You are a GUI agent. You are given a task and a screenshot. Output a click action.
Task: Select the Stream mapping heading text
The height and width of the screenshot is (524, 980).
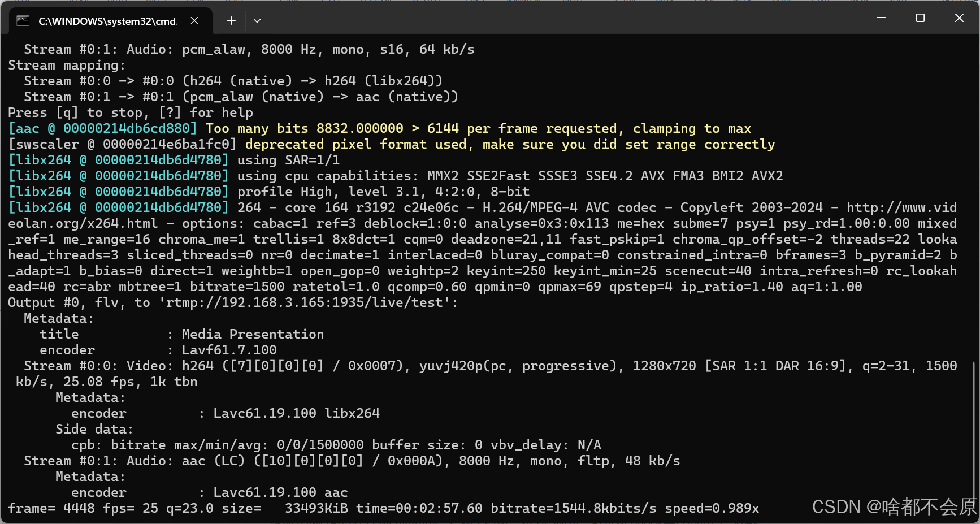[x=65, y=65]
